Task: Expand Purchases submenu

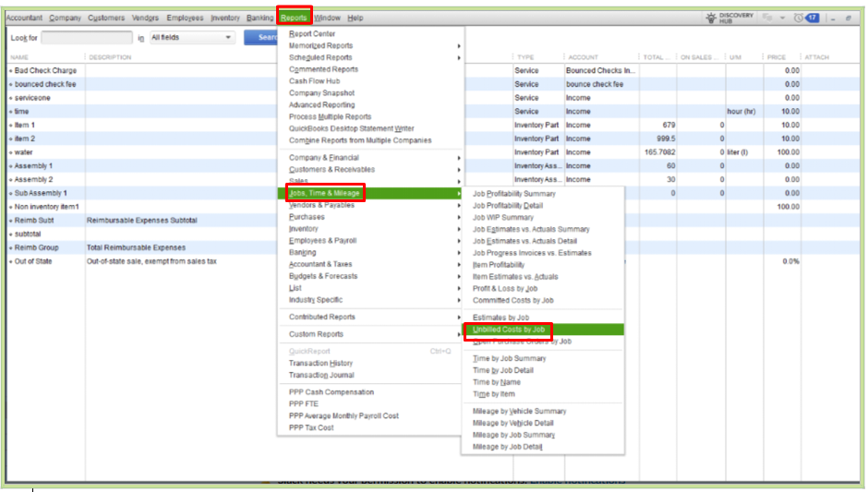Action: click(371, 217)
